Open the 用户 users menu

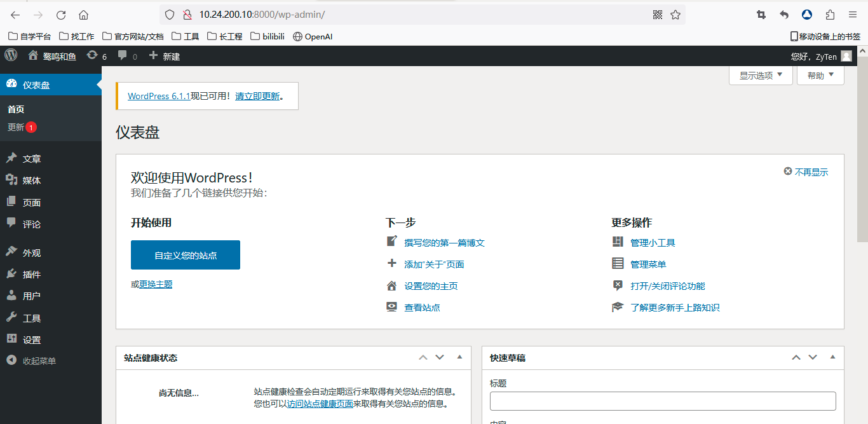tap(51, 296)
